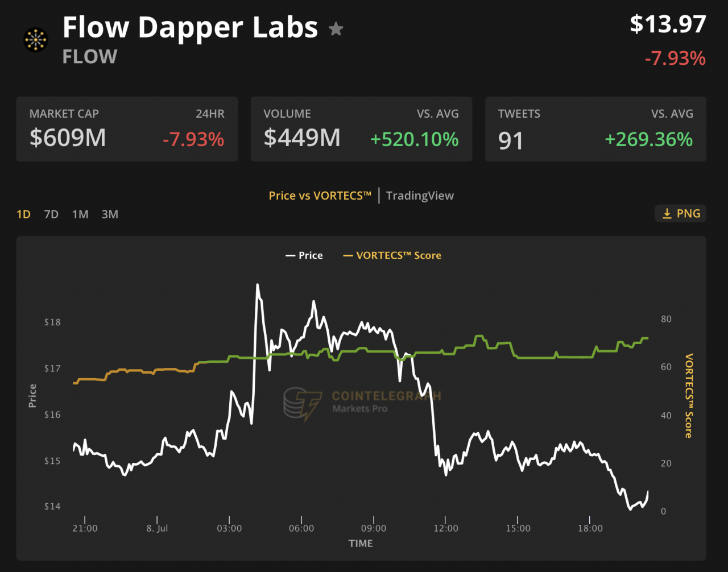Toggle the Price series in the chart legend

(x=304, y=255)
